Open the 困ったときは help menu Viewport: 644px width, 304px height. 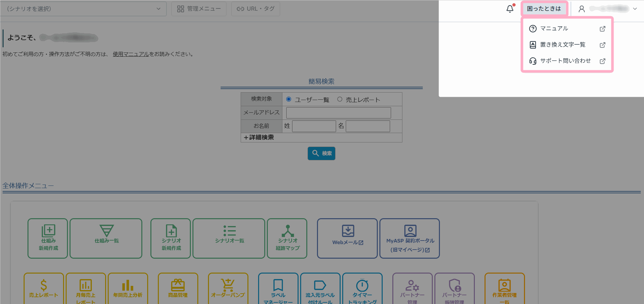tap(544, 9)
